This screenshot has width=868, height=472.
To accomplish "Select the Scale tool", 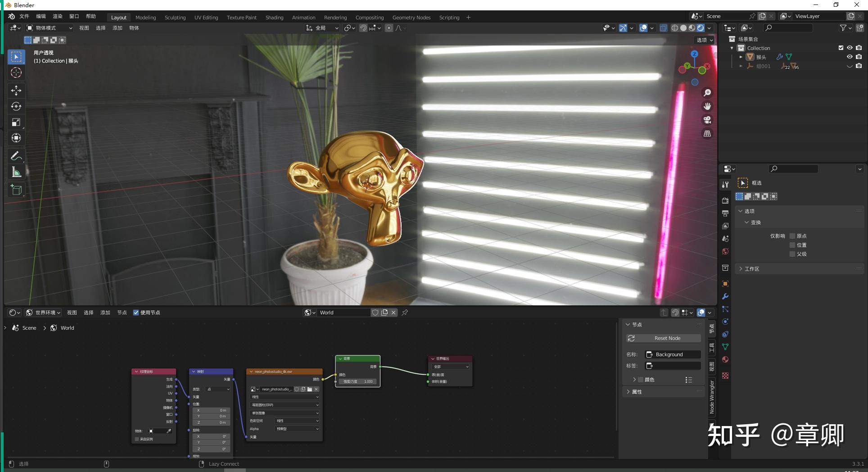I will (x=16, y=122).
